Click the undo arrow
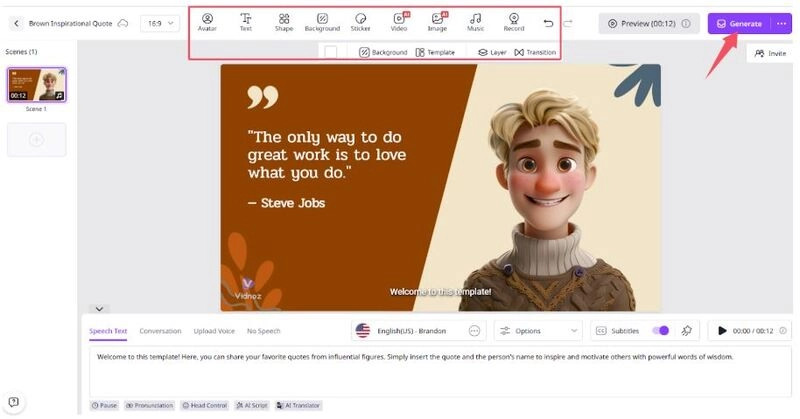The image size is (800, 419). (x=547, y=23)
